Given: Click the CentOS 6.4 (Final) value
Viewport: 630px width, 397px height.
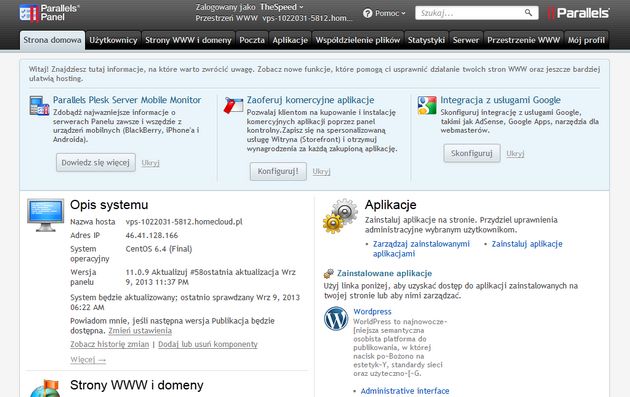Looking at the screenshot, I should point(159,249).
